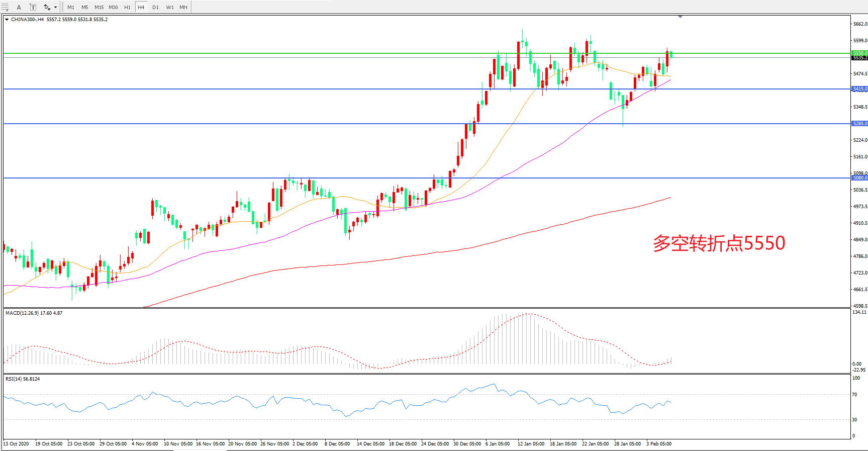The width and height of the screenshot is (868, 451).
Task: Click the active H4 timeframe button
Action: point(141,7)
